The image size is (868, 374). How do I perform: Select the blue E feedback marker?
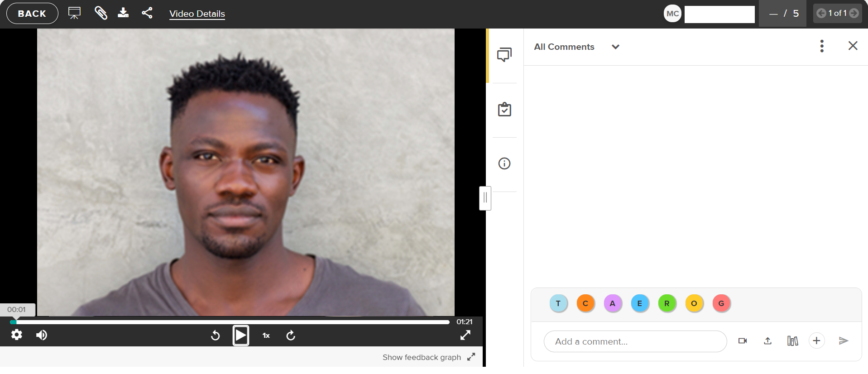(640, 303)
